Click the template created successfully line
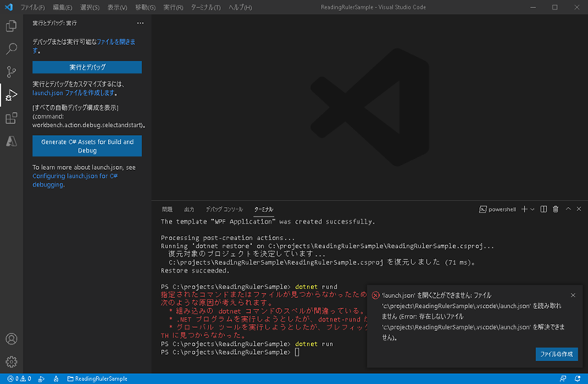 (268, 221)
